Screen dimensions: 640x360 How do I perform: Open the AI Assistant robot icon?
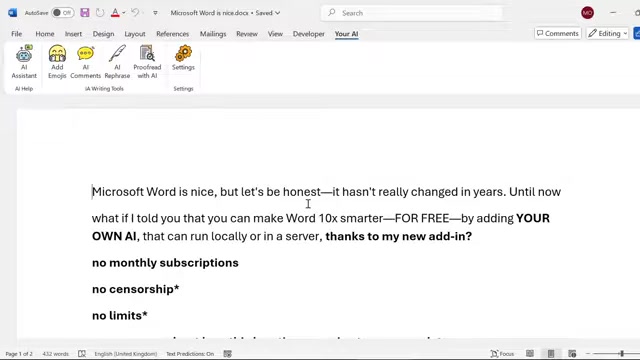[x=24, y=62]
